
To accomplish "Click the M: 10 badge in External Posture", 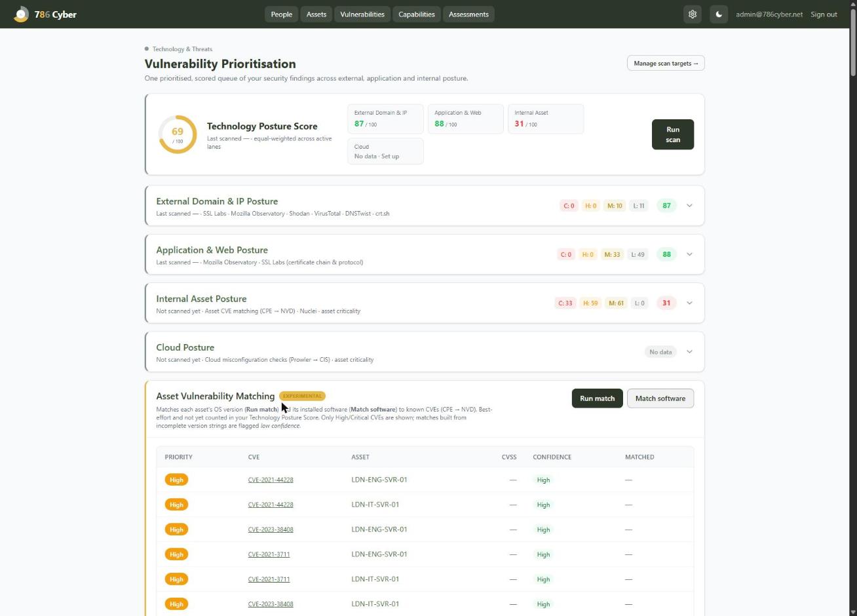I will click(x=615, y=206).
